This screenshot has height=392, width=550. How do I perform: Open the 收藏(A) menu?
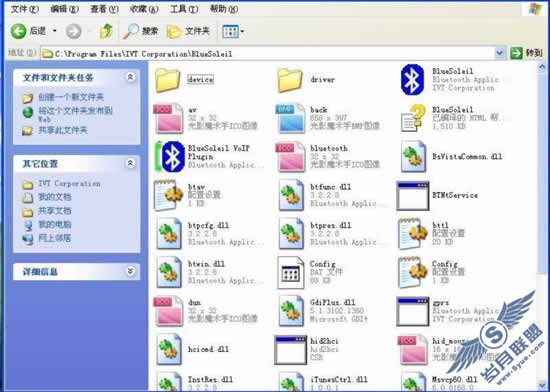tap(144, 9)
